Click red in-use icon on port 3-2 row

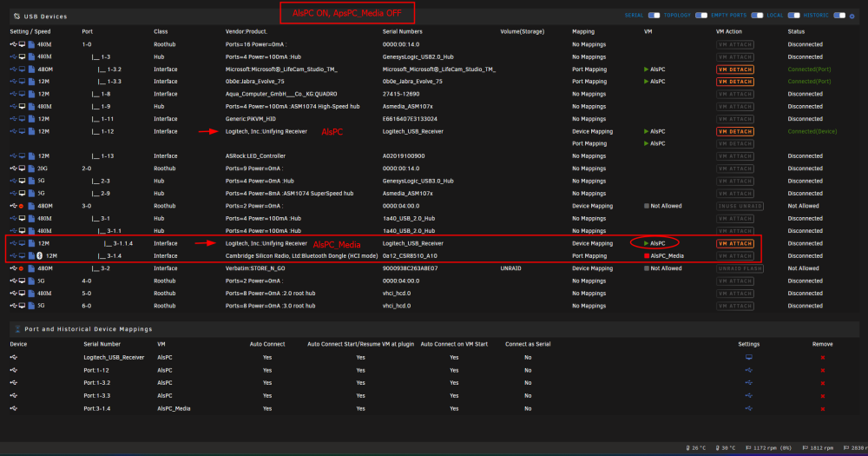click(22, 268)
